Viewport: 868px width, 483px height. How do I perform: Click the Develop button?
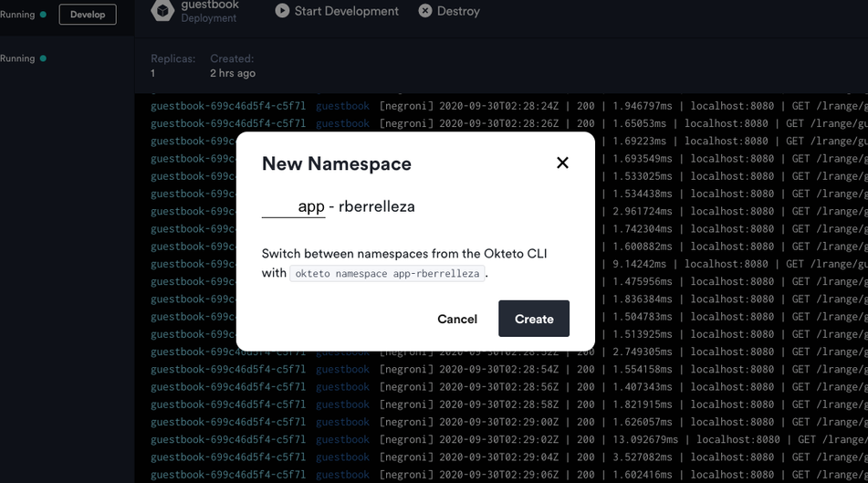(88, 15)
